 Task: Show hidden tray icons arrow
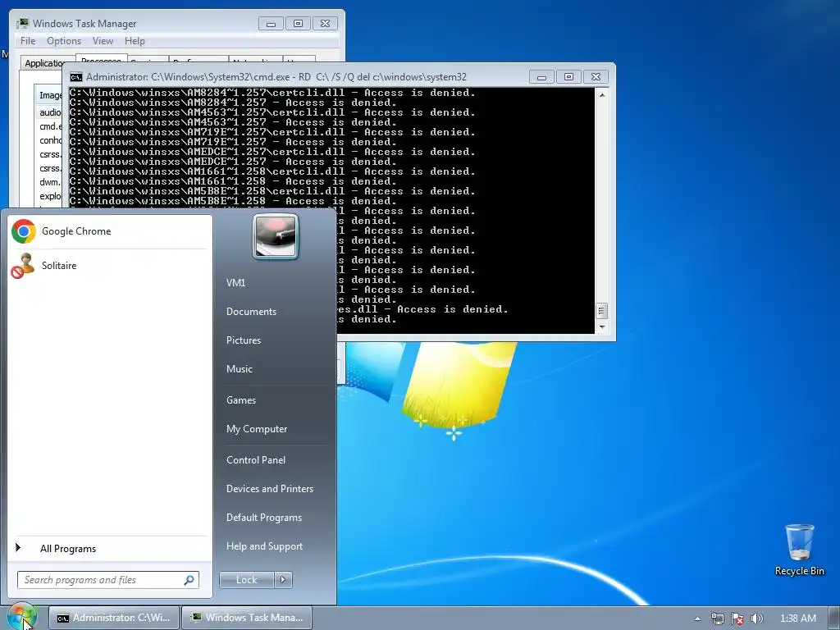tap(697, 619)
